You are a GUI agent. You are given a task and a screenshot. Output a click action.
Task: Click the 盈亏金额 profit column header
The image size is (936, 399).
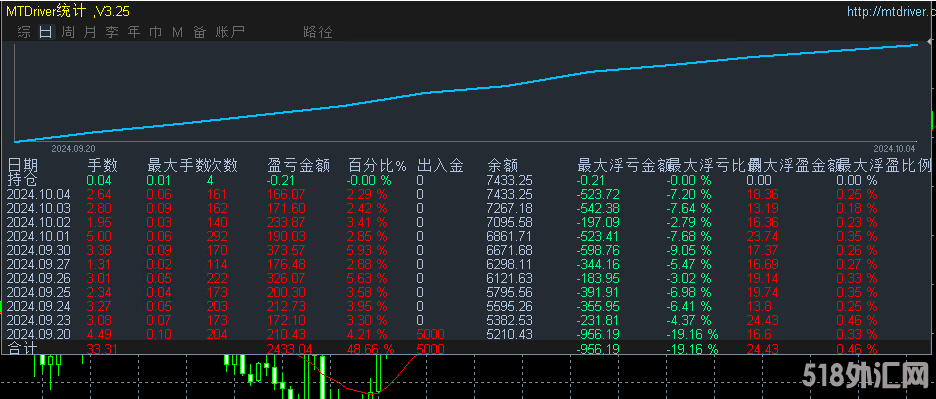298,165
